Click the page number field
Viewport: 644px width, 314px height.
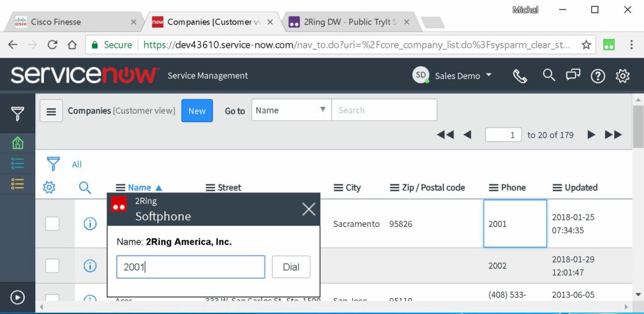[x=504, y=135]
